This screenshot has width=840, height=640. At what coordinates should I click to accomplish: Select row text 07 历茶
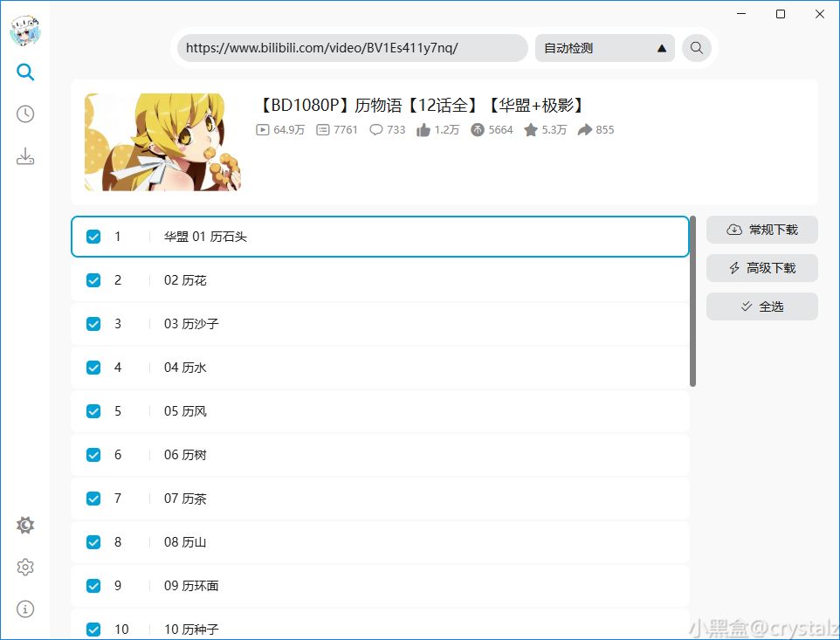pos(185,499)
